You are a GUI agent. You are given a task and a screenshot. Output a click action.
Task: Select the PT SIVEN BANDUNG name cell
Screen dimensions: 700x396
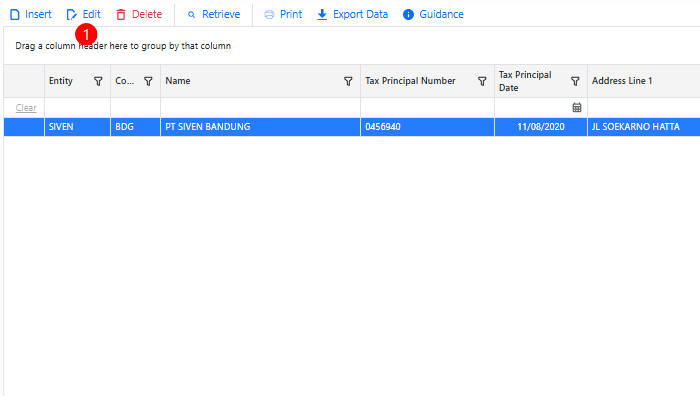coord(261,127)
